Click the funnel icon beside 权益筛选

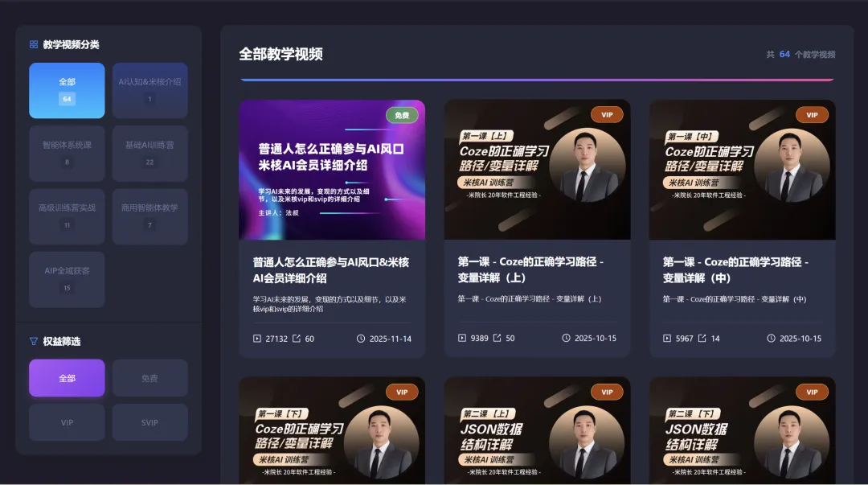pyautogui.click(x=34, y=342)
